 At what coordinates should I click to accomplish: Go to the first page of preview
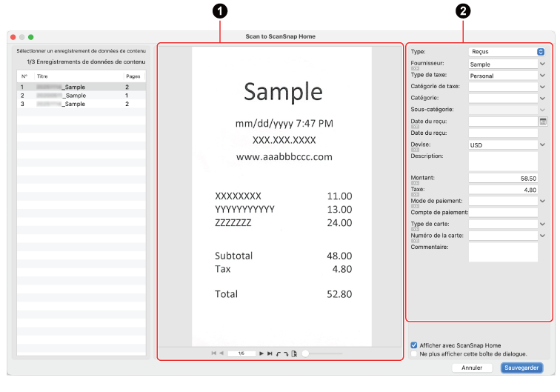(214, 354)
